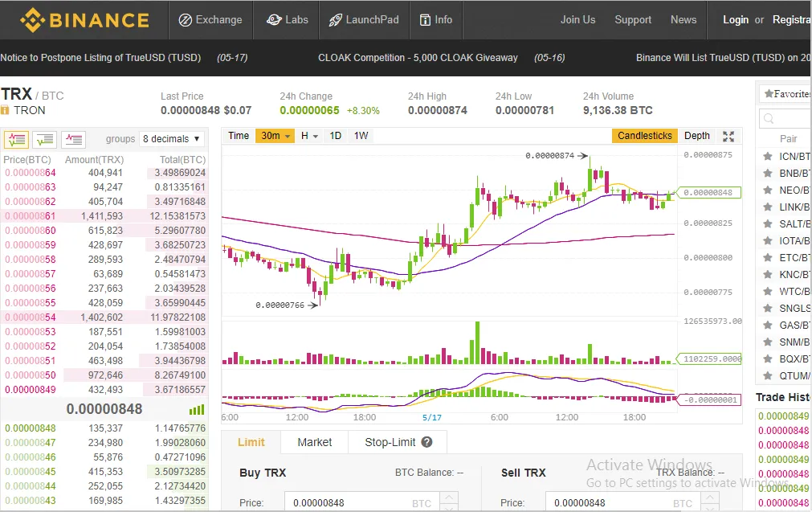This screenshot has height=512, width=812.
Task: Click the Pair column header
Action: tap(788, 139)
